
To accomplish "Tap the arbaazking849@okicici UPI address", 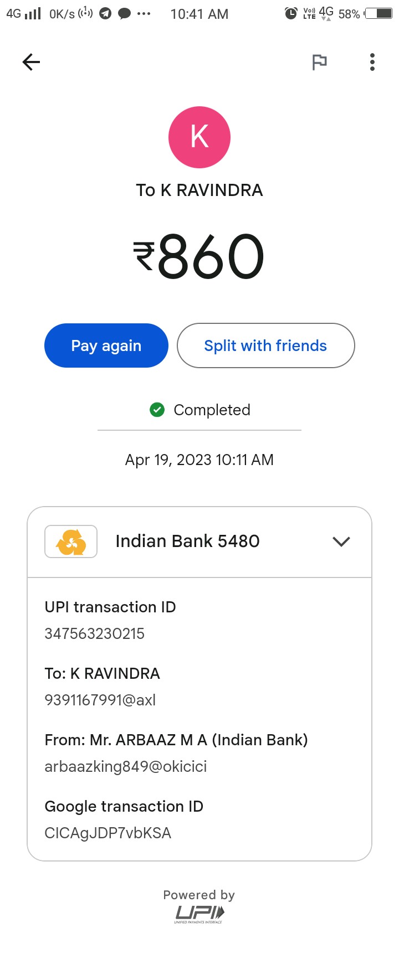I will click(126, 766).
